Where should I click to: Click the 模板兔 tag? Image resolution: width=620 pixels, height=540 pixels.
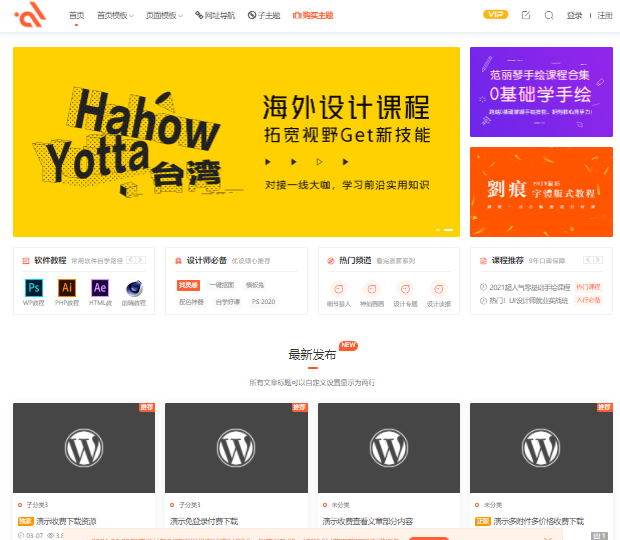click(x=255, y=285)
